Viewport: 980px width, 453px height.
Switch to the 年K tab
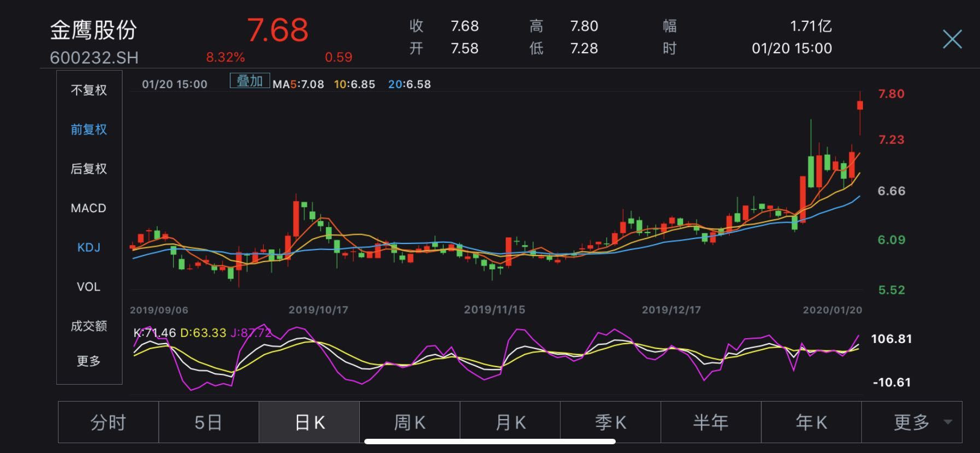point(812,422)
